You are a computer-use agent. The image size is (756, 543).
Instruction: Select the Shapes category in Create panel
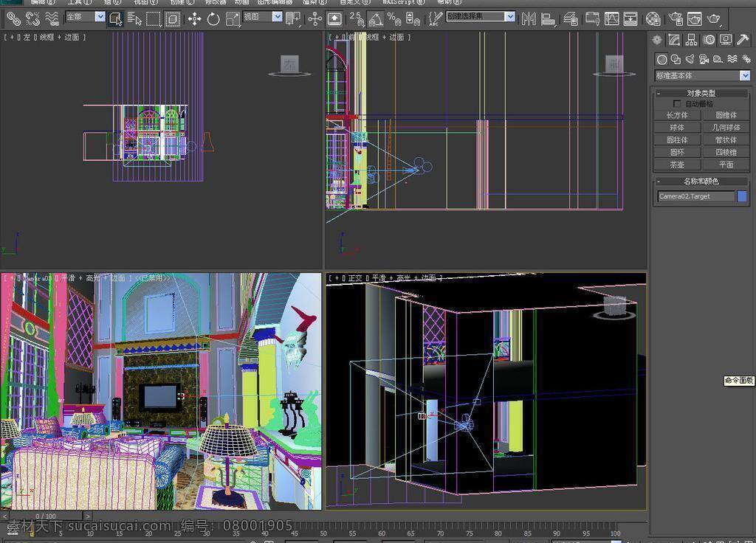[676, 59]
